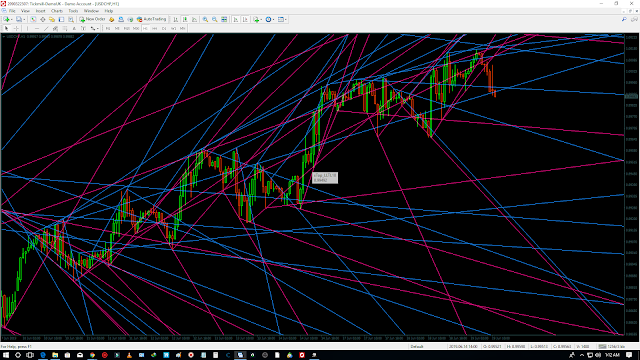Select the Crosshair tool
This screenshot has height=360, width=640.
click(16, 28)
